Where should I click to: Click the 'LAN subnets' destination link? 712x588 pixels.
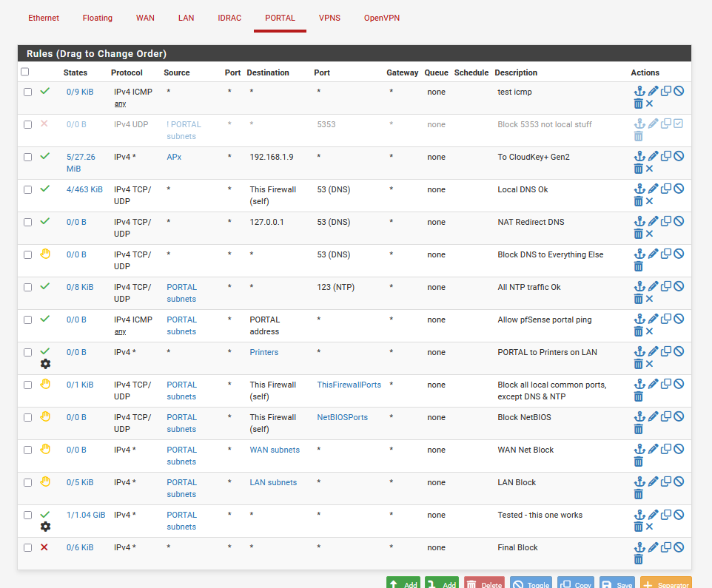pos(273,483)
